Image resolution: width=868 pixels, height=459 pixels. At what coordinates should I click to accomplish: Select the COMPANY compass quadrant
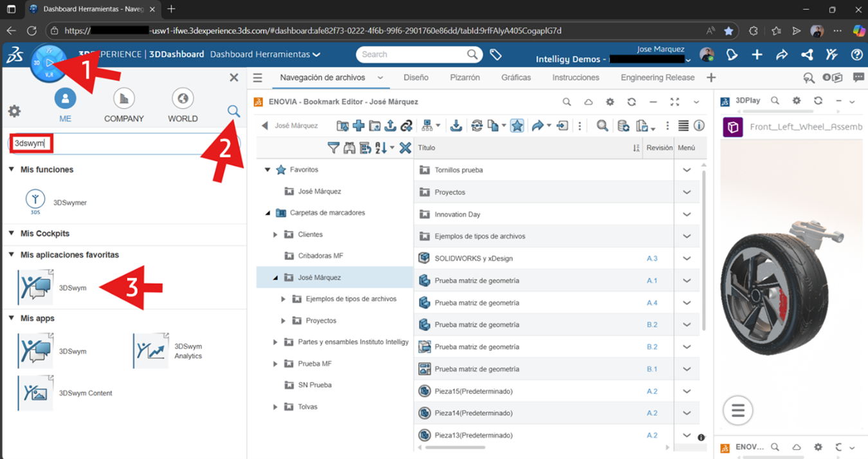(124, 99)
